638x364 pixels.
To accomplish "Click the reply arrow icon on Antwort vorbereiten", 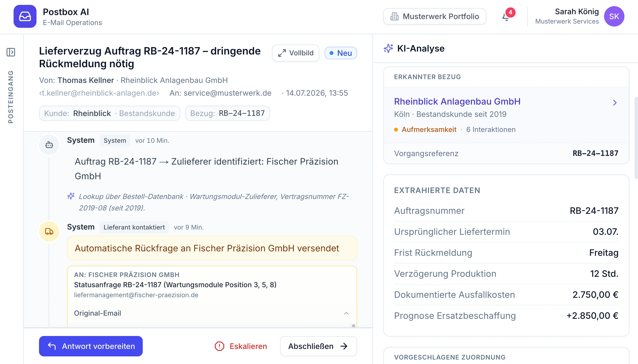I will 52,346.
